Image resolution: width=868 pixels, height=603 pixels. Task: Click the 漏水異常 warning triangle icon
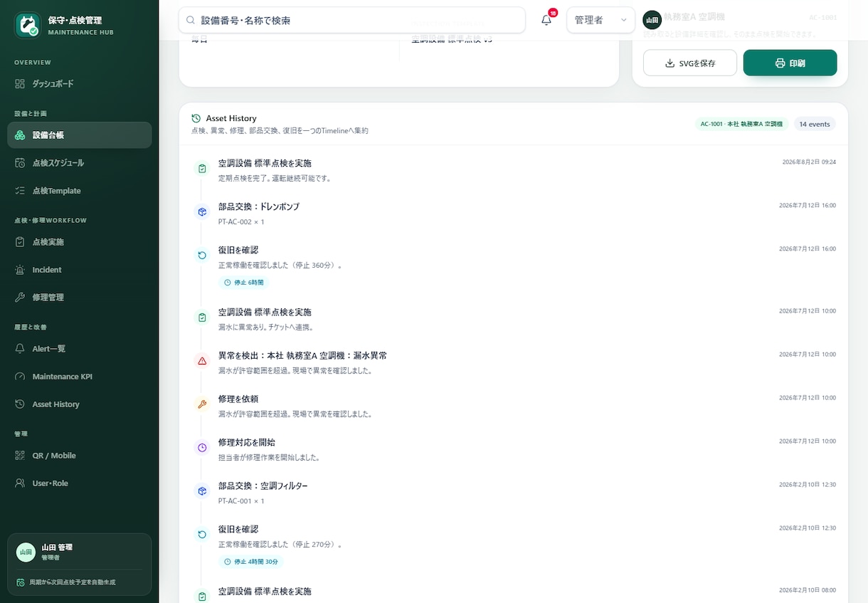click(202, 361)
